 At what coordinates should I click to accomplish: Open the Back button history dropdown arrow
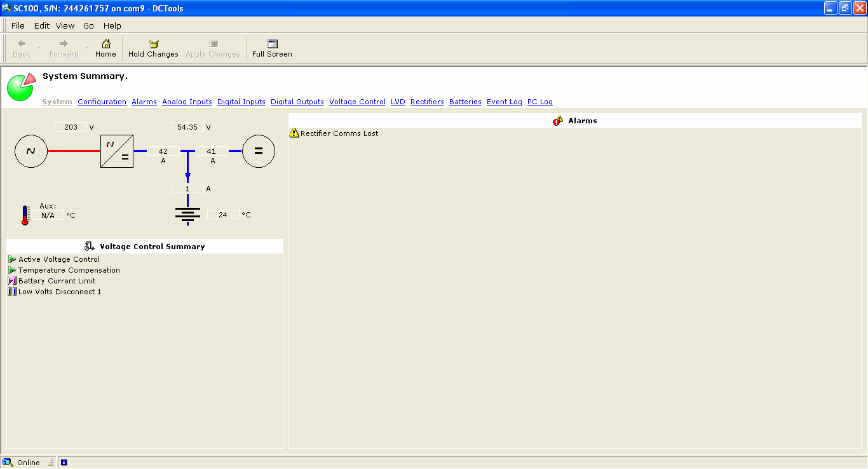pyautogui.click(x=39, y=48)
